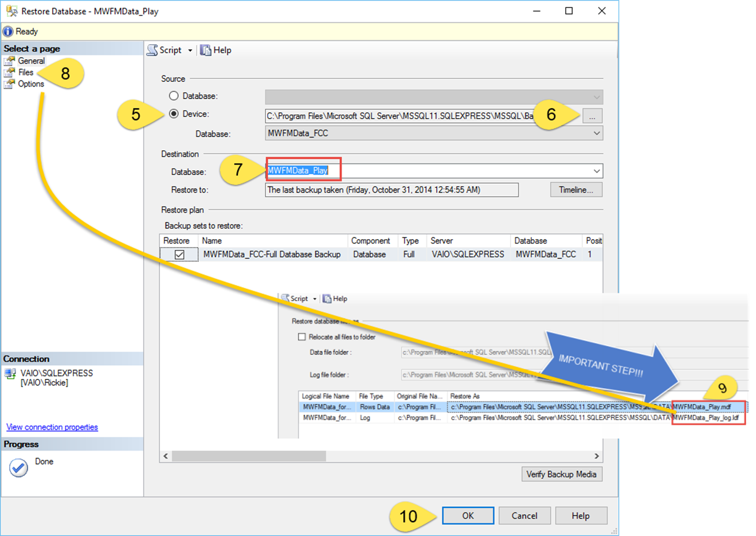
Task: Expand the destination Database dropdown
Action: pos(596,171)
